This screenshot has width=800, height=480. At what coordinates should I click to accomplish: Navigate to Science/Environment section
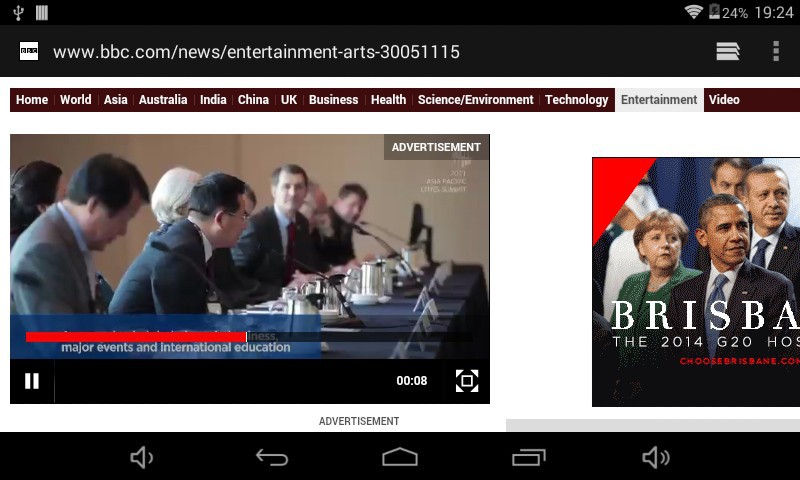[476, 100]
